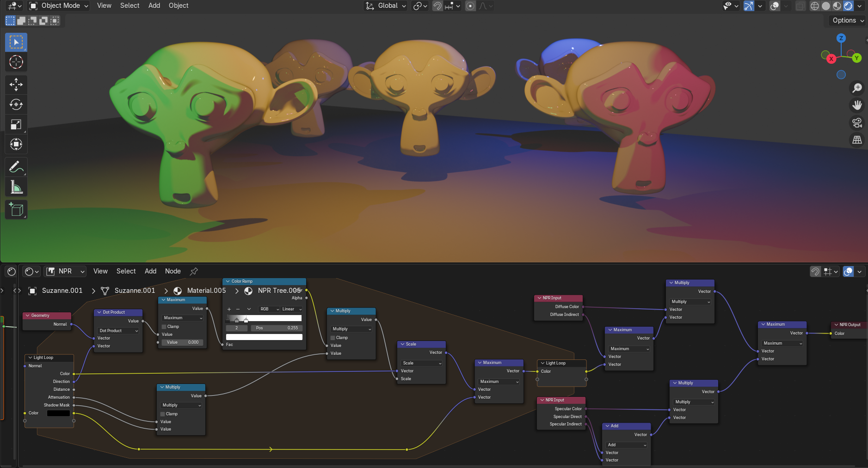Image resolution: width=868 pixels, height=468 pixels.
Task: Open the Object menu in viewport header
Action: 179,6
